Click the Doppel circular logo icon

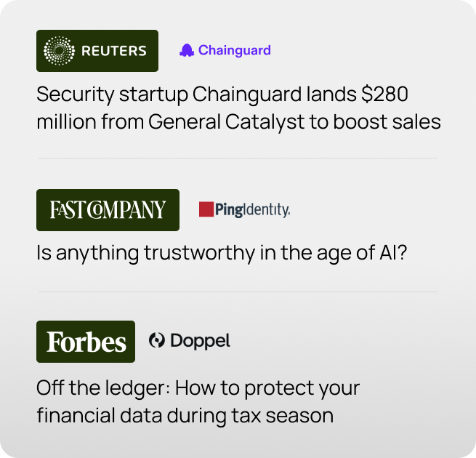(x=156, y=340)
